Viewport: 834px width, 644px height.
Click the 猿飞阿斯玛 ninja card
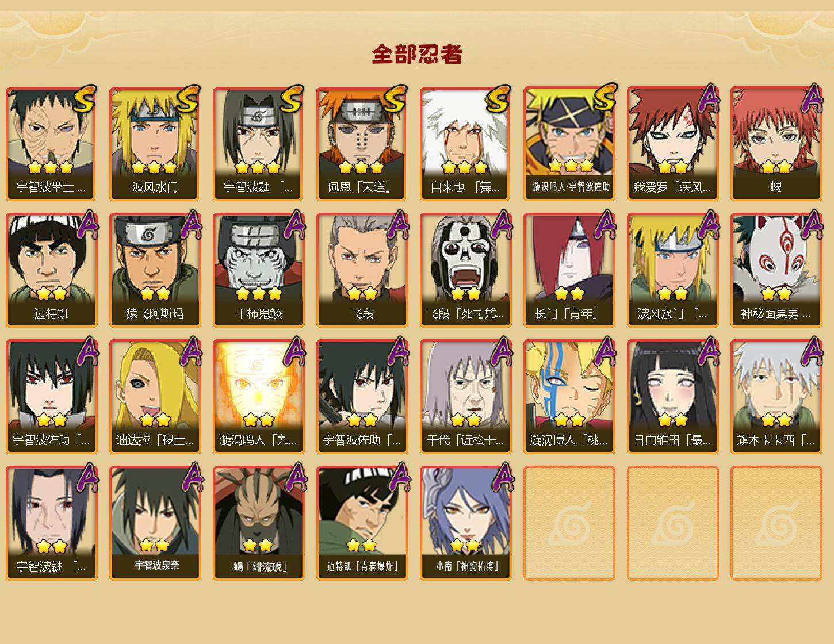point(155,270)
